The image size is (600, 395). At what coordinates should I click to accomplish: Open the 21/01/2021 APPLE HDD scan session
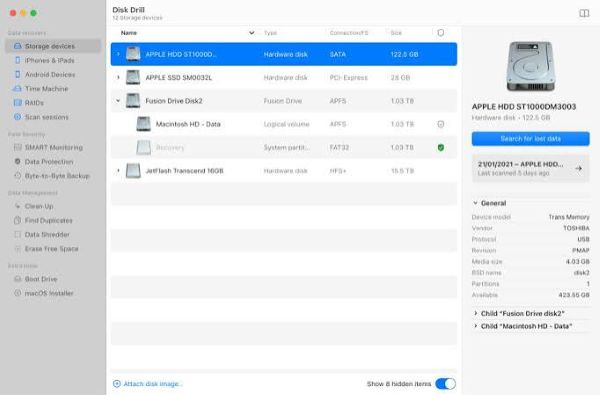coord(530,168)
